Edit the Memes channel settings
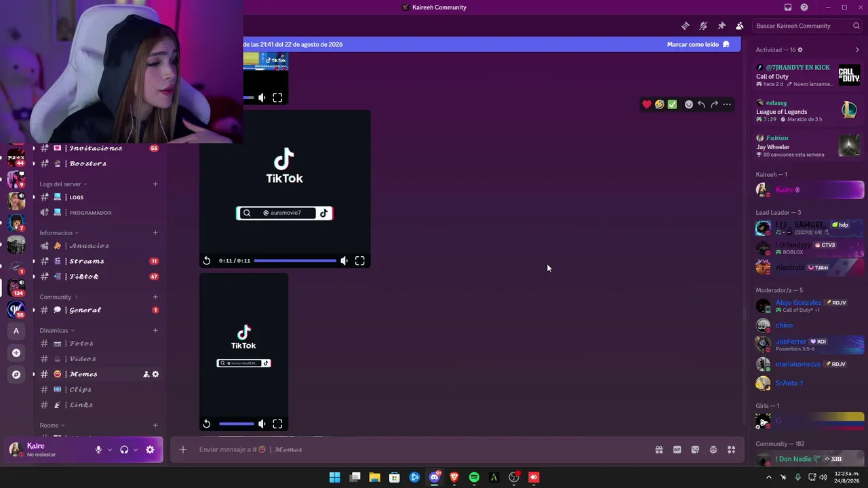The height and width of the screenshot is (488, 868). (155, 374)
